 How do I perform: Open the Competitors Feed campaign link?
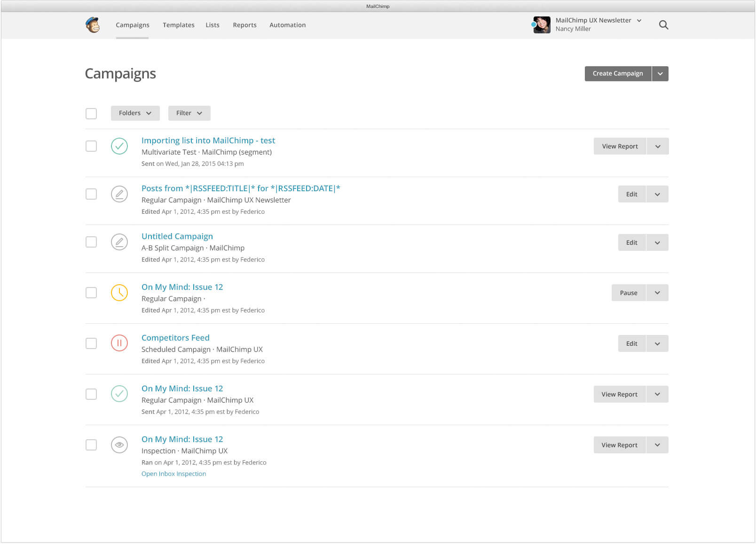(175, 338)
